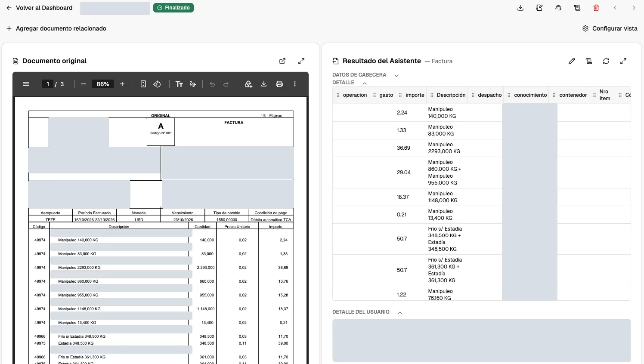Click the gasto column header
This screenshot has height=364, width=644.
[x=383, y=95]
